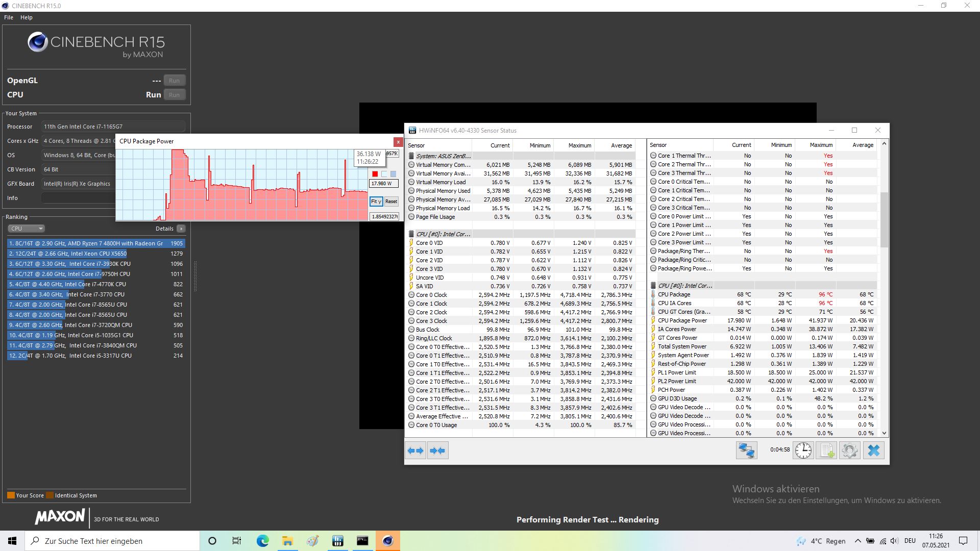Open the CPU ranking dropdown

27,229
